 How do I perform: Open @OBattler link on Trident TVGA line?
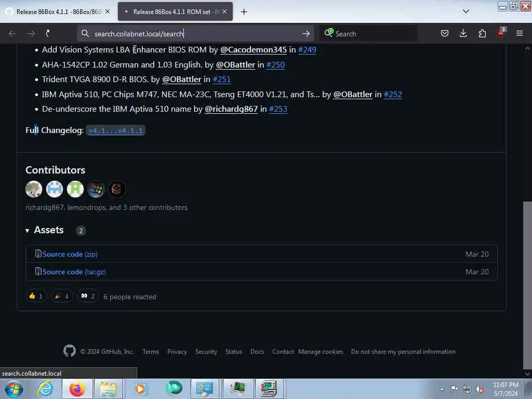pos(181,79)
